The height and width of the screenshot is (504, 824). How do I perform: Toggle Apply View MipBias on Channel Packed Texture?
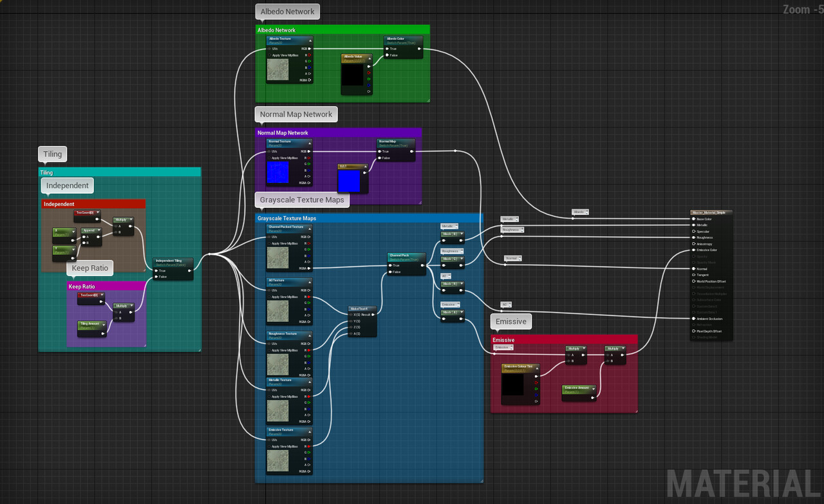pyautogui.click(x=269, y=243)
